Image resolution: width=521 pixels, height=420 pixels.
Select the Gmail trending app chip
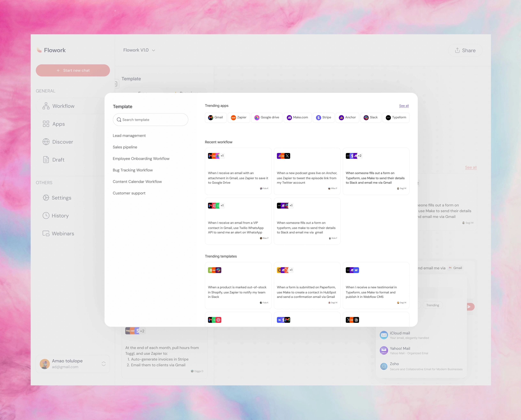(215, 118)
